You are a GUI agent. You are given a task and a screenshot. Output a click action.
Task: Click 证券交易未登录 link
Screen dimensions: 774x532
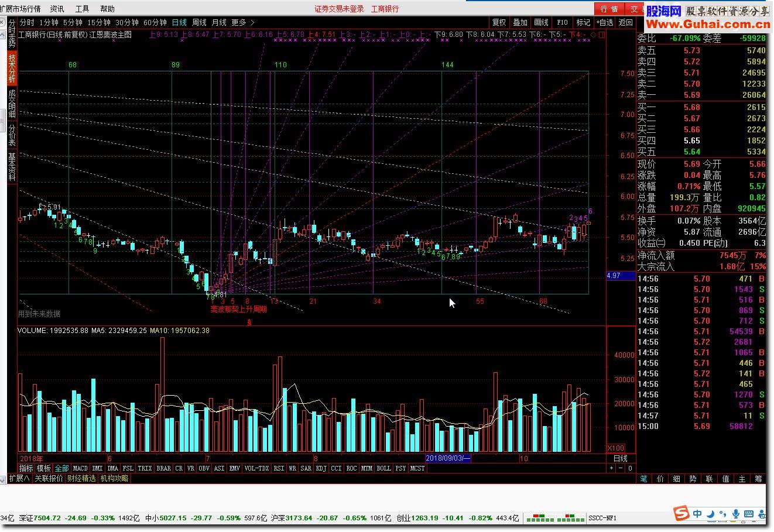[339, 9]
